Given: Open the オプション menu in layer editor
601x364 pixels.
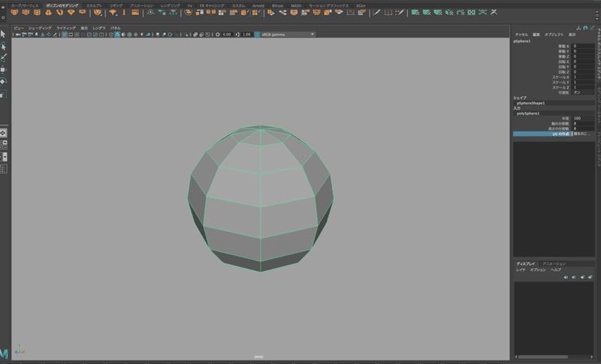Looking at the screenshot, I should [x=538, y=270].
